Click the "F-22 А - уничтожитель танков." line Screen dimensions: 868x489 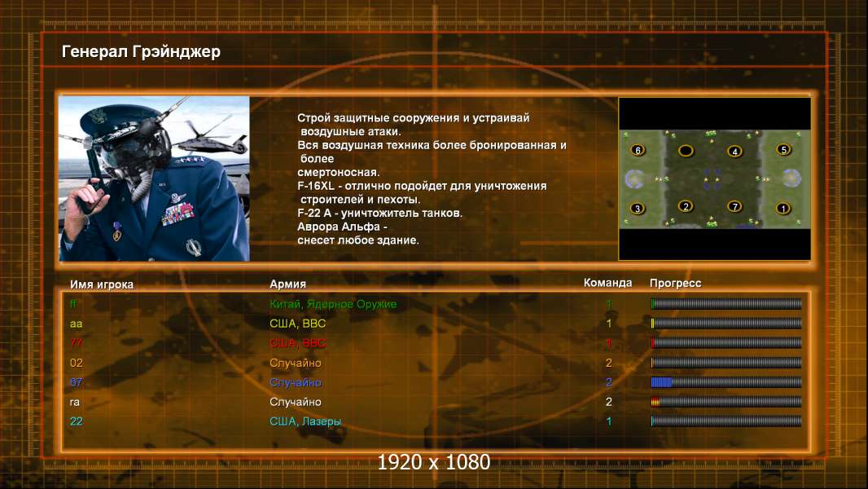pyautogui.click(x=379, y=214)
